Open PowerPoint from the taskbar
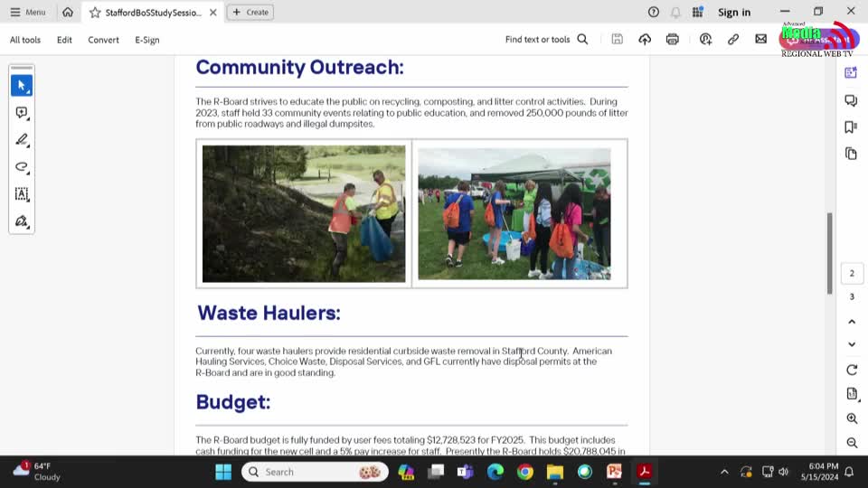Viewport: 868px width, 488px height. [615, 472]
